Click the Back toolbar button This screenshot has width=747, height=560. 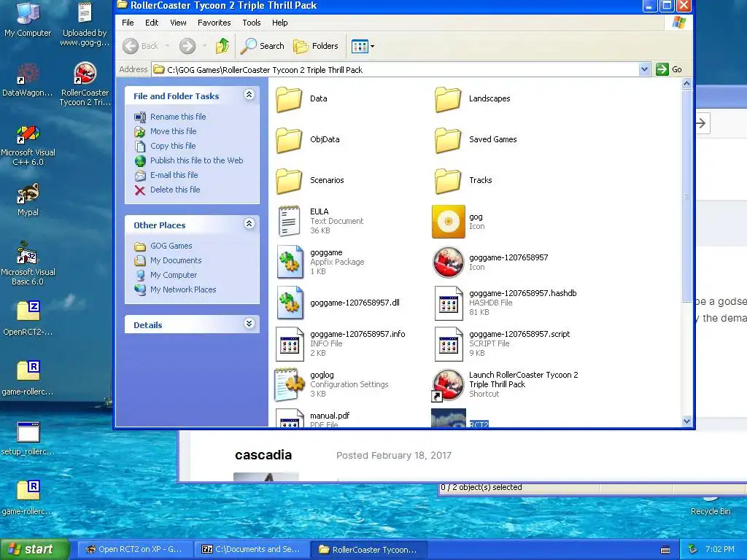pyautogui.click(x=141, y=46)
